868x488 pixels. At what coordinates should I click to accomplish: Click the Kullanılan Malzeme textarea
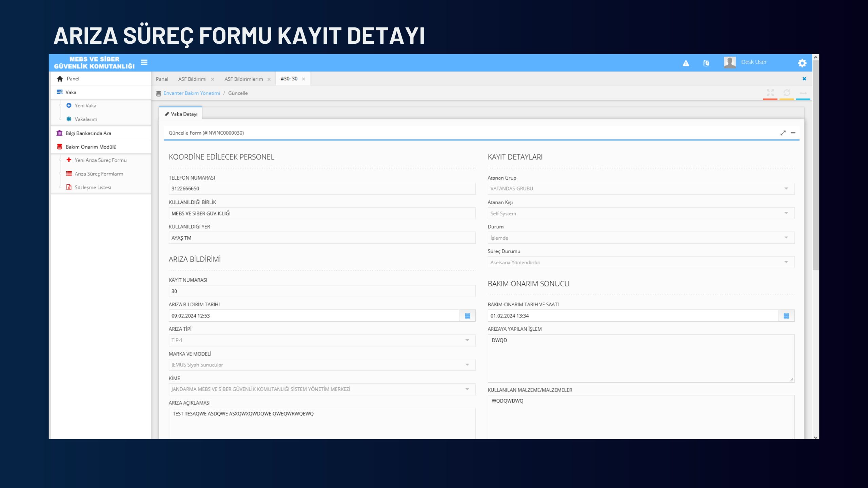point(641,417)
